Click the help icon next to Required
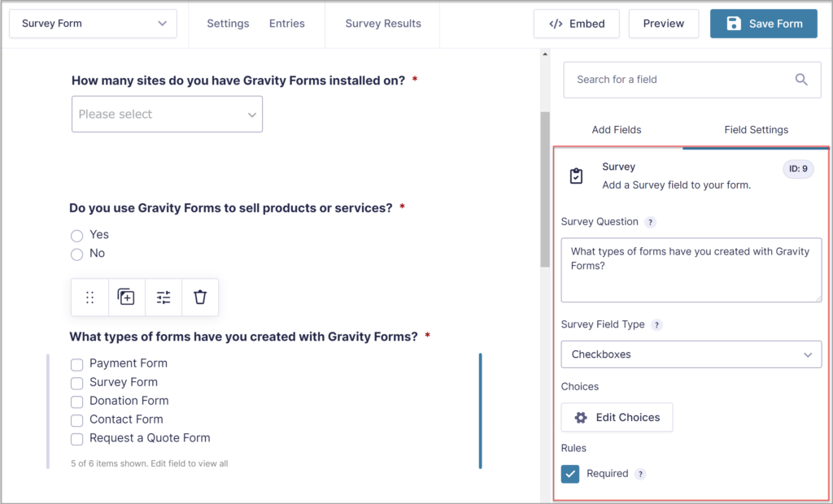 (640, 474)
